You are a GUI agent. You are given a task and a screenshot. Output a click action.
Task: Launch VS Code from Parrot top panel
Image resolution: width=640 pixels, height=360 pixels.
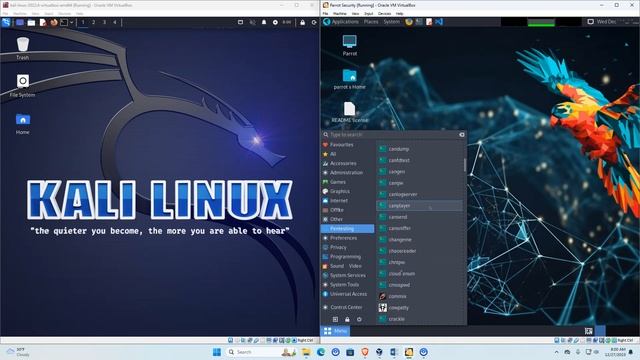click(439, 22)
